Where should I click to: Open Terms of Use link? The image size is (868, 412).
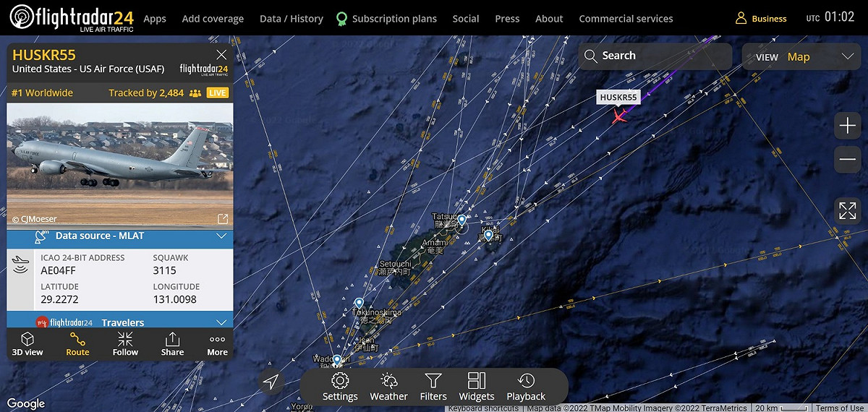pos(840,408)
